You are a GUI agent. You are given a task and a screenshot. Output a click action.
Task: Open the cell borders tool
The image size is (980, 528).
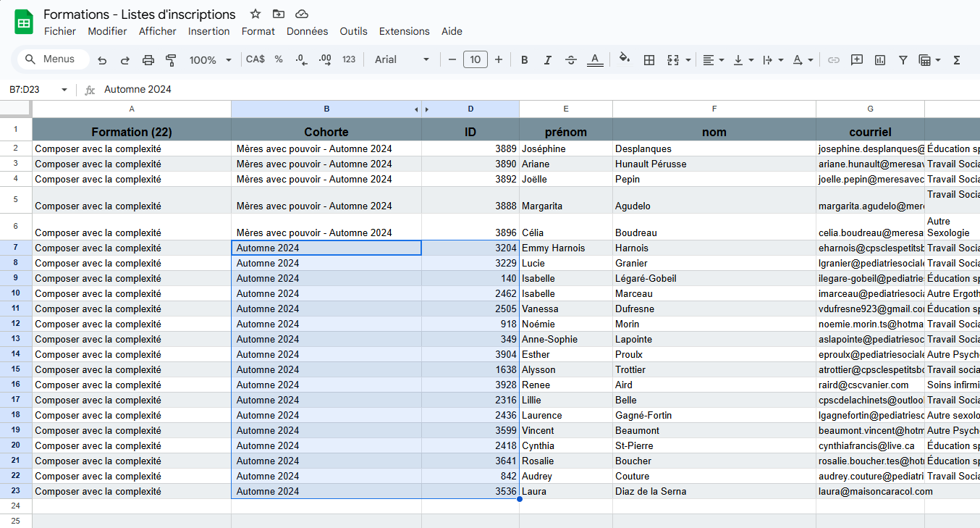(649, 60)
